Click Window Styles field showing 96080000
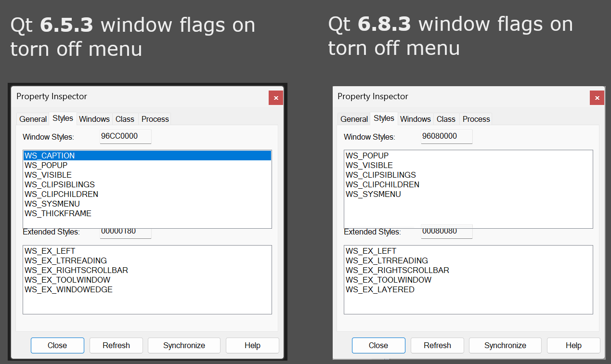Screen dimensions: 611x364 pos(447,136)
